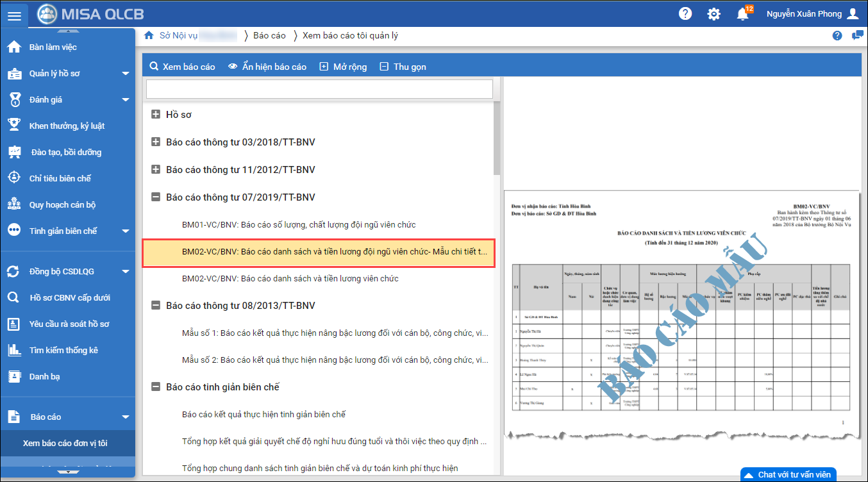868x482 pixels.
Task: Click the report search input field
Action: (x=319, y=89)
